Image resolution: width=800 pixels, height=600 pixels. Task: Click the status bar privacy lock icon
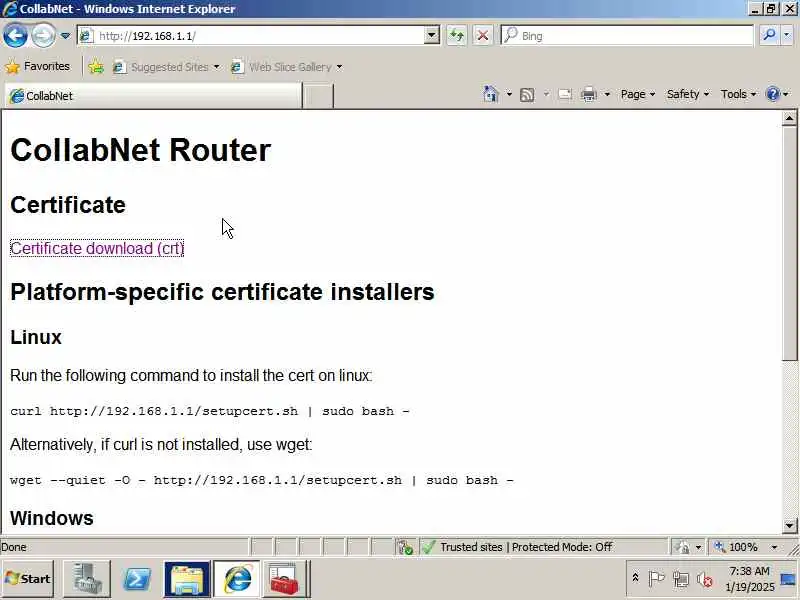tap(682, 547)
